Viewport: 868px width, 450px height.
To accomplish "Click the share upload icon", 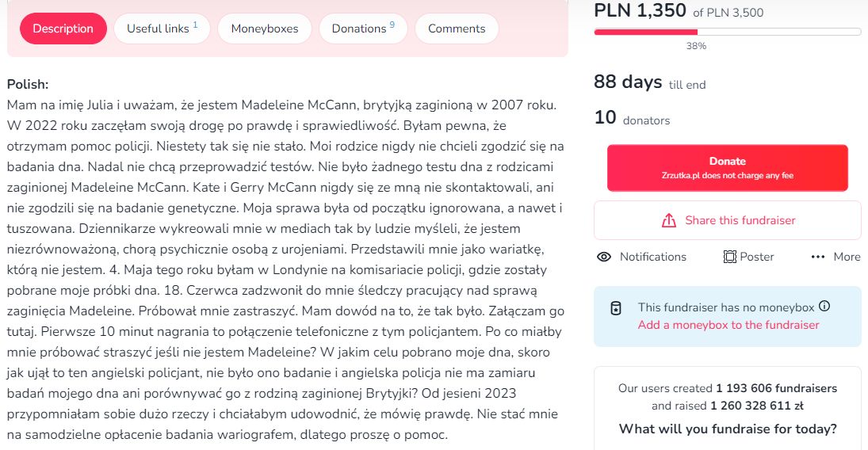I will click(x=668, y=220).
